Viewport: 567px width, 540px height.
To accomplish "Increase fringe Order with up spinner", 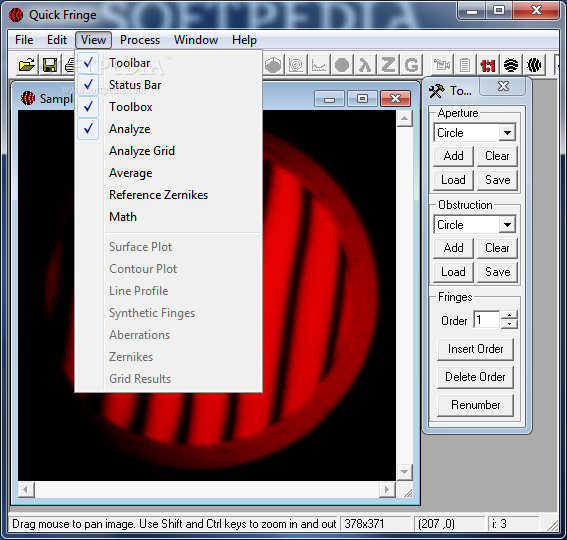I will pyautogui.click(x=509, y=315).
